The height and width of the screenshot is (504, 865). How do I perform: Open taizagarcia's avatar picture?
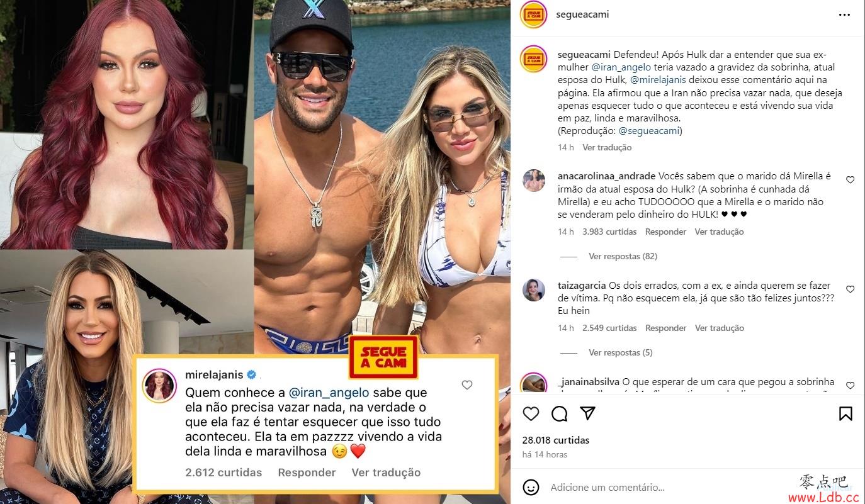534,290
